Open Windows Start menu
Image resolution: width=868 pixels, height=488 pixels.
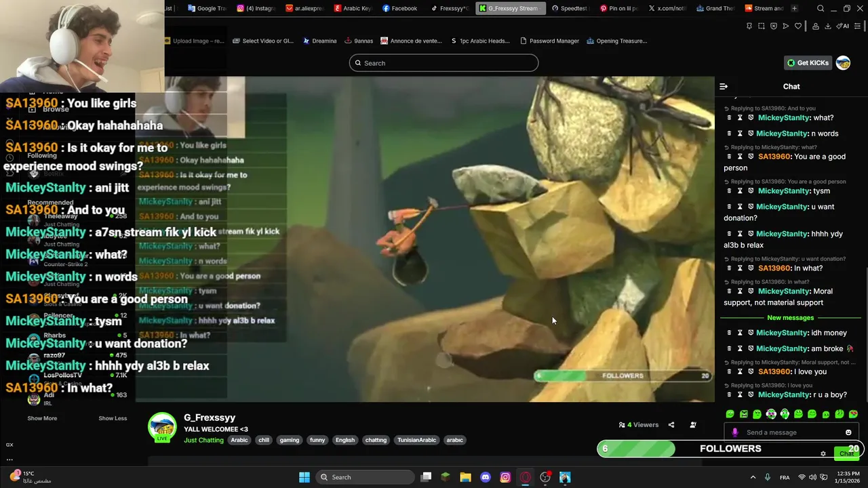[x=304, y=477]
